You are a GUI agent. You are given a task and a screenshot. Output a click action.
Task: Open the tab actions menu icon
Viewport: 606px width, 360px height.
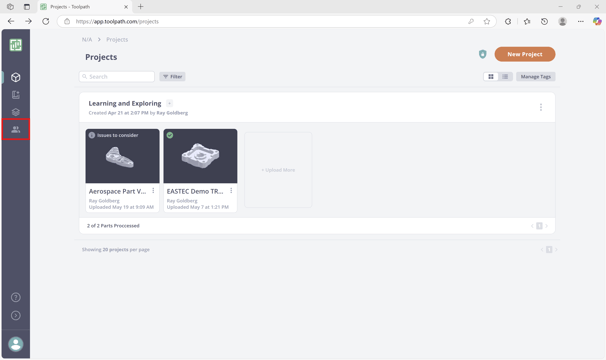27,7
